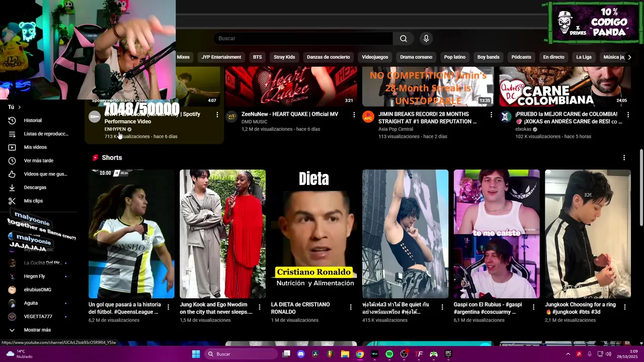Open options for Queens League gol short
The height and width of the screenshot is (362, 644).
169,307
